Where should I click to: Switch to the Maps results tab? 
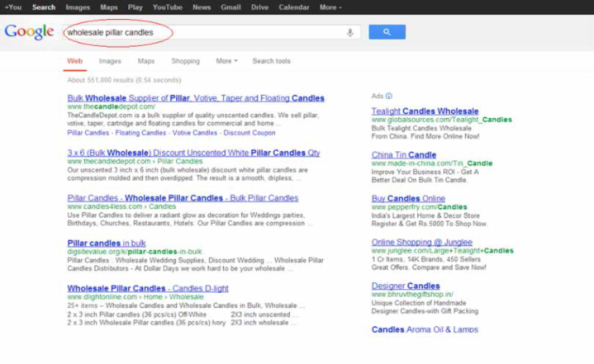coord(146,61)
